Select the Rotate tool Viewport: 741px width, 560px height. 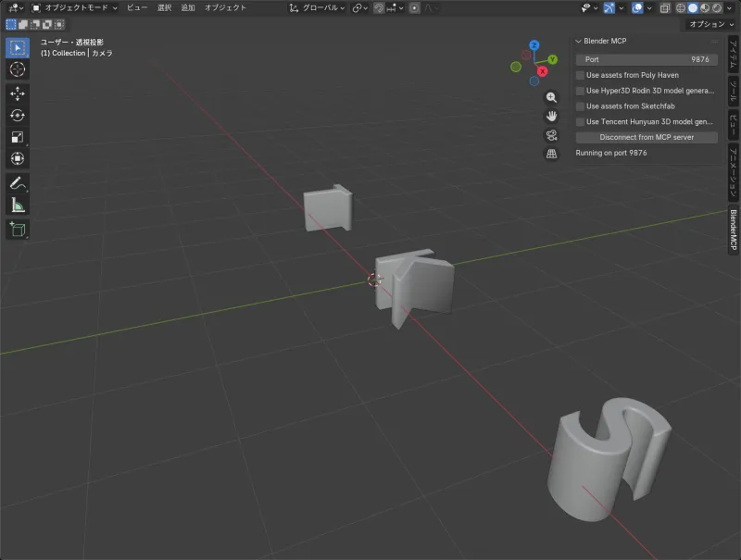[18, 115]
